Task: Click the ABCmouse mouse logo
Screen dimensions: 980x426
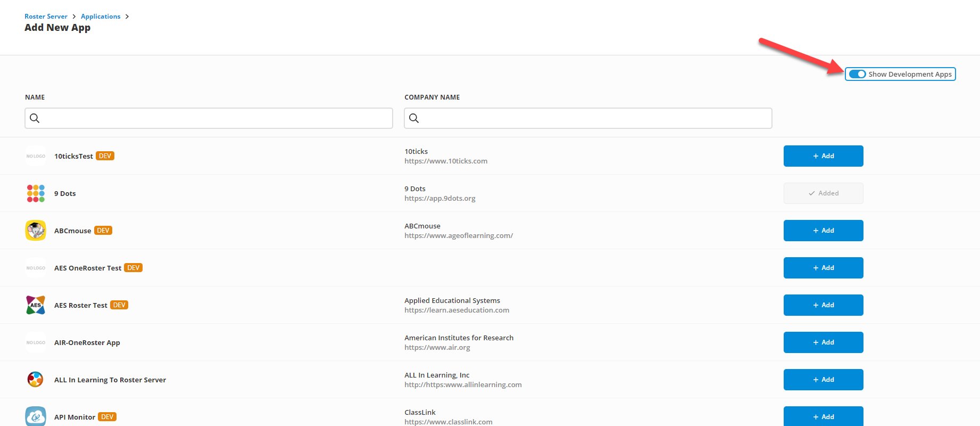Action: (x=36, y=231)
